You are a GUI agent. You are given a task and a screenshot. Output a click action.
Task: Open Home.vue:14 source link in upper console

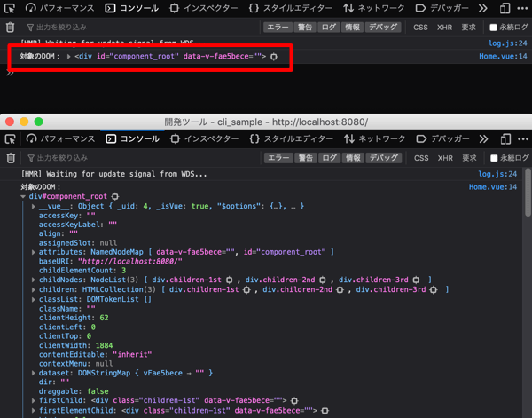coord(503,57)
